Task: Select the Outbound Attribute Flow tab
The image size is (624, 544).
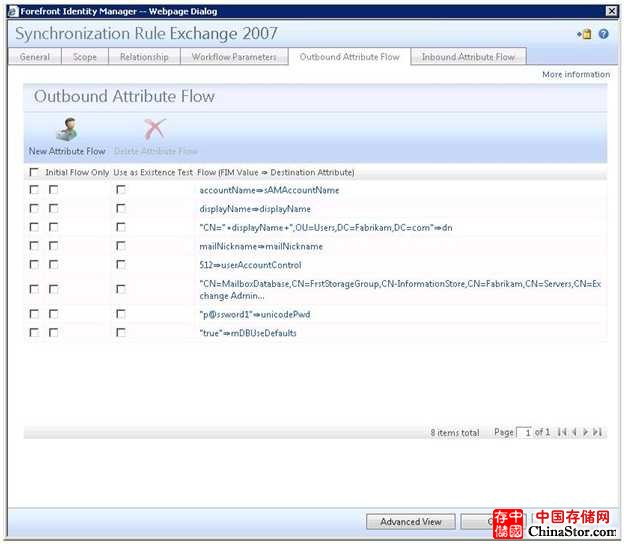Action: (x=349, y=57)
